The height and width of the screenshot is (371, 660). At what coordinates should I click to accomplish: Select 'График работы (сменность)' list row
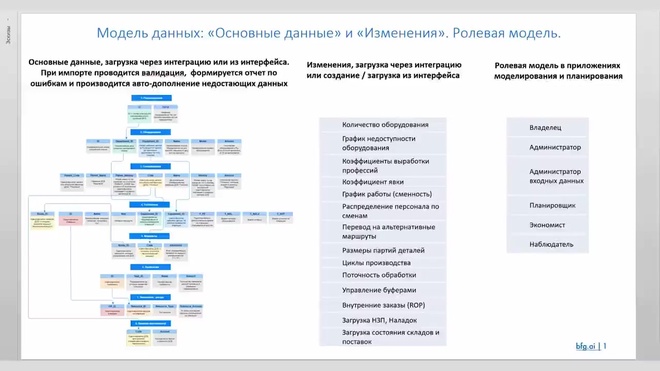pyautogui.click(x=383, y=194)
